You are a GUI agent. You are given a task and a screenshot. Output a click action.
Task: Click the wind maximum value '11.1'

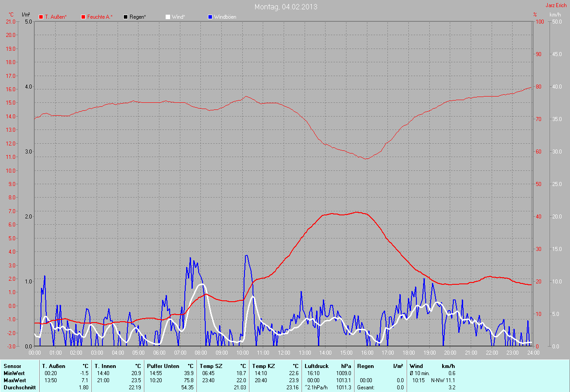point(451,380)
